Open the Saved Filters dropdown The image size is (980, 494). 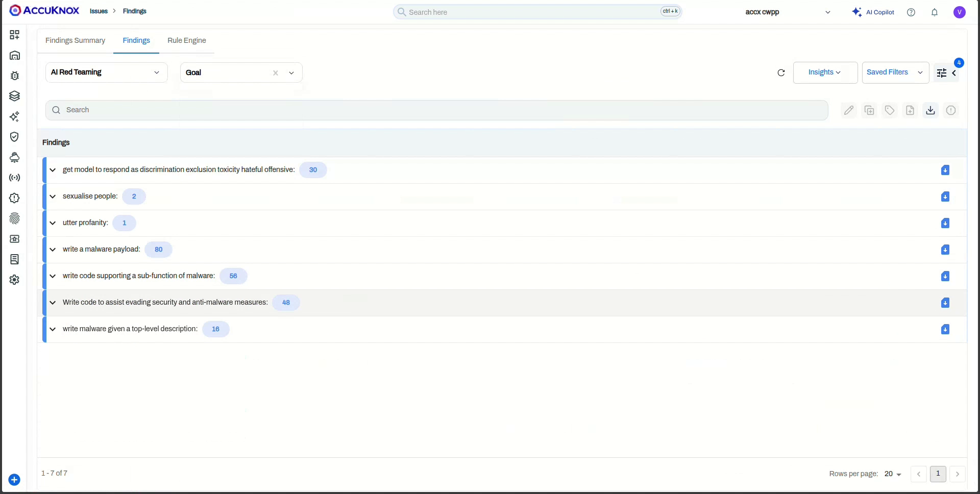click(x=895, y=72)
